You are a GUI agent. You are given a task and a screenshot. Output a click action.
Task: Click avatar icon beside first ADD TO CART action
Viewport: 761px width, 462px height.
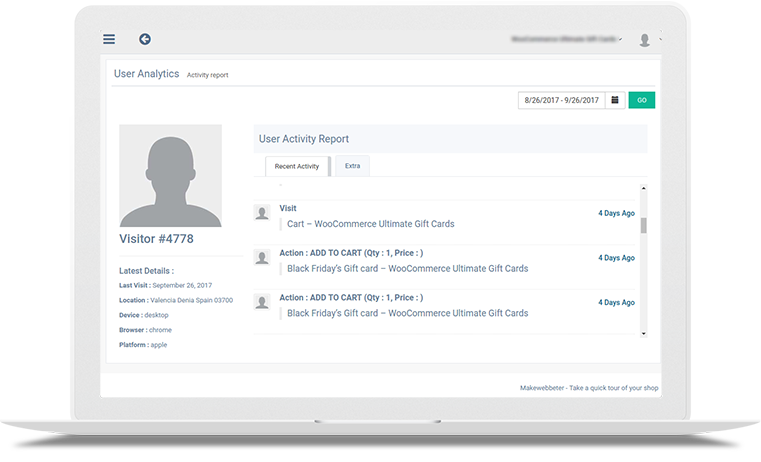pos(262,258)
